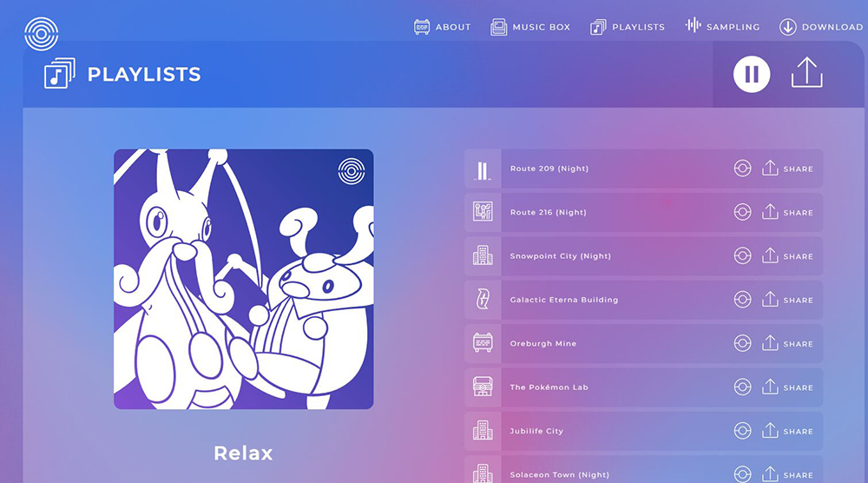Pause the Route 209 (Night) track

(483, 169)
